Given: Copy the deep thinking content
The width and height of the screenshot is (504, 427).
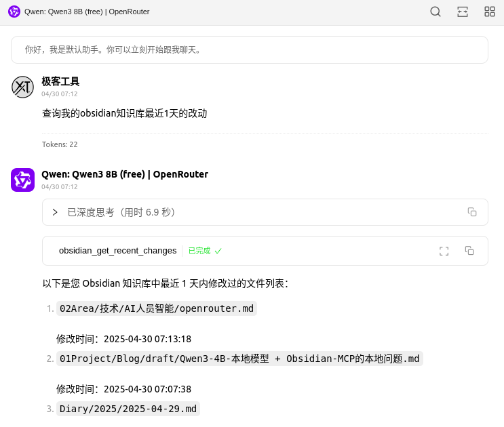Looking at the screenshot, I should tap(472, 212).
